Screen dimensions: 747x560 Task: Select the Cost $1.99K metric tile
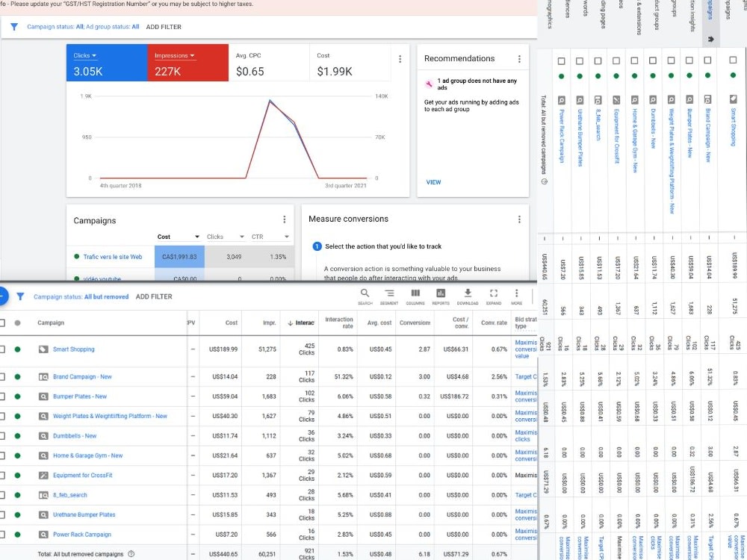click(350, 63)
